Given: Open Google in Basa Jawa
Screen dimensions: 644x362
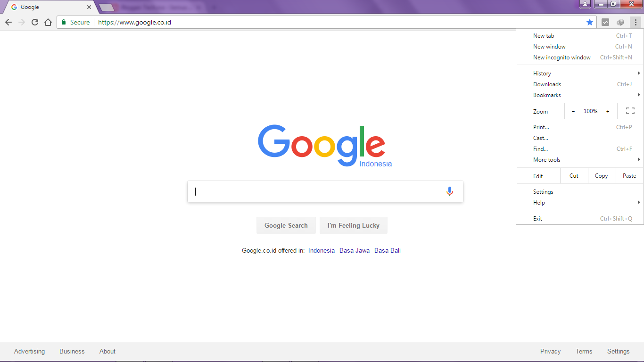Looking at the screenshot, I should pyautogui.click(x=354, y=250).
